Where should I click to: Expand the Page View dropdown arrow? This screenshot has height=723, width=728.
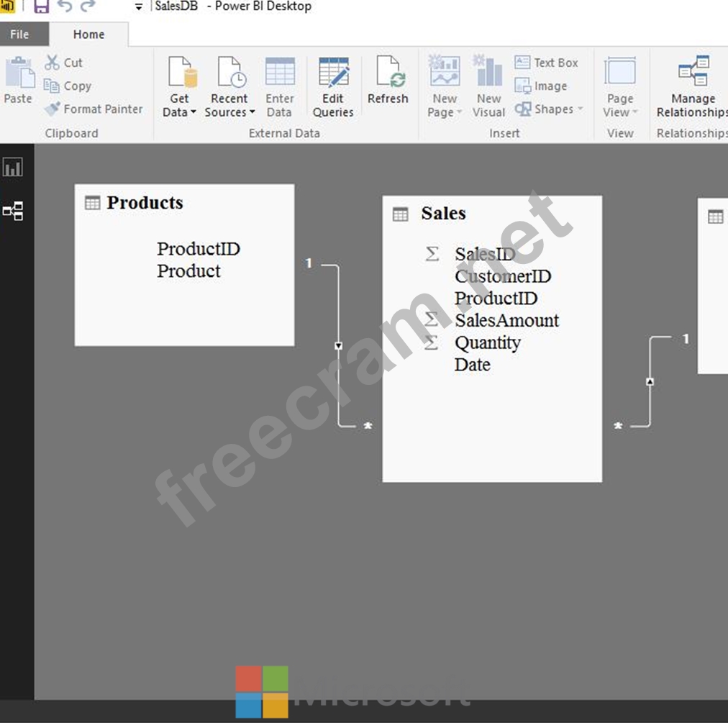coord(635,112)
